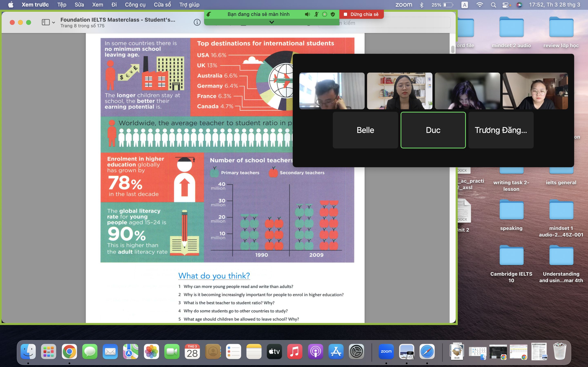
Task: Click the Zoom menu bar status icon
Action: pyautogui.click(x=404, y=5)
